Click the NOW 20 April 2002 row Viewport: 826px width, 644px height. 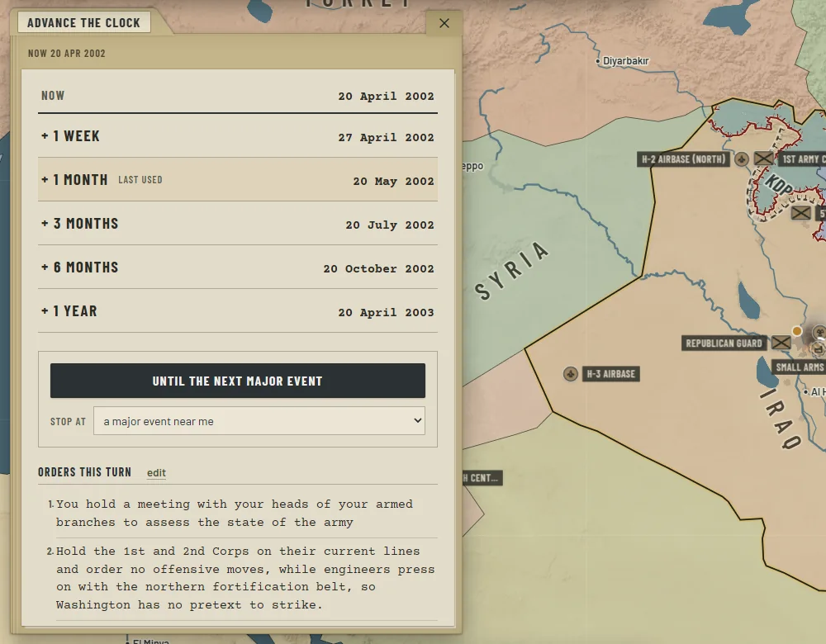click(238, 96)
